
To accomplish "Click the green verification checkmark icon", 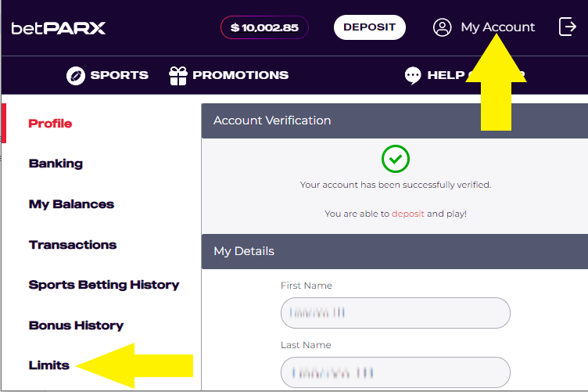I will pos(395,159).
